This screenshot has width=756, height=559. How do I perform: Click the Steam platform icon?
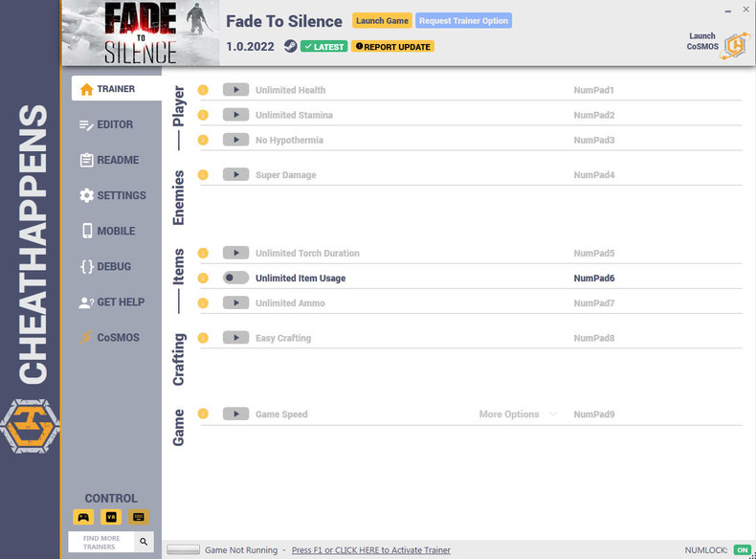click(x=290, y=46)
